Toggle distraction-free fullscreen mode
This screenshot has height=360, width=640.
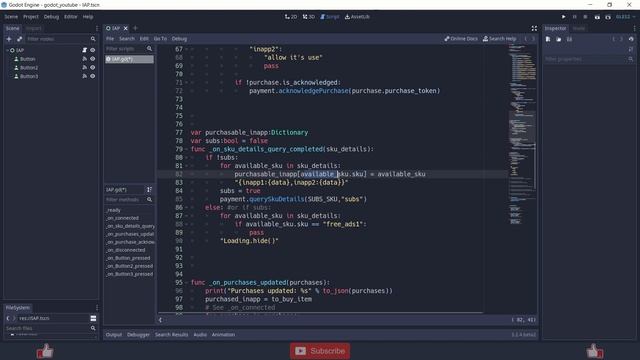pyautogui.click(x=534, y=28)
